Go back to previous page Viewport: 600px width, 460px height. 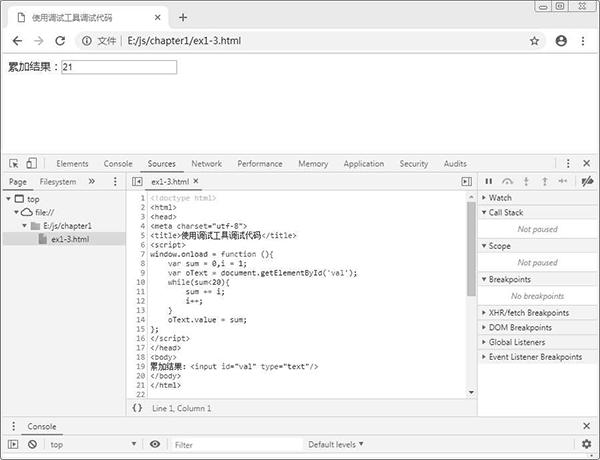point(17,41)
